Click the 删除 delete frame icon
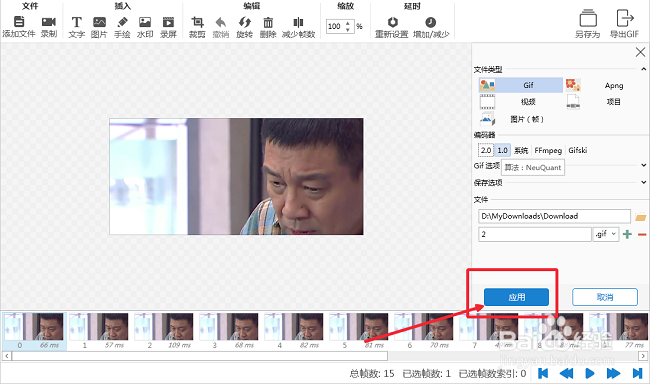650x384 pixels. (x=268, y=22)
